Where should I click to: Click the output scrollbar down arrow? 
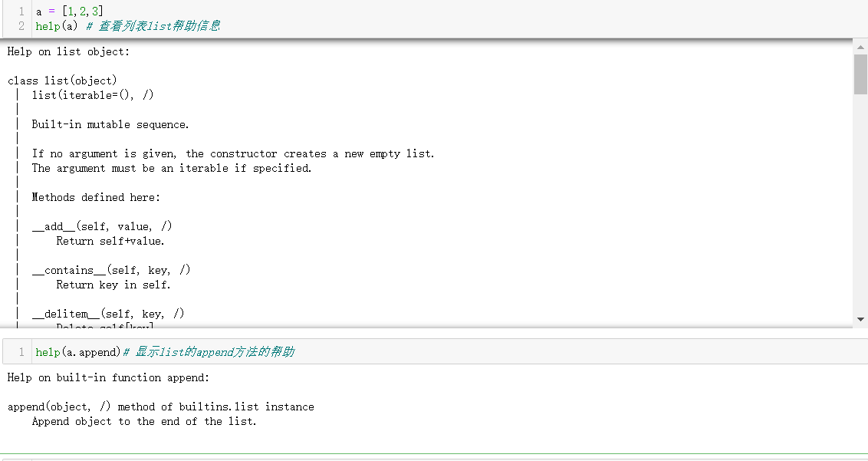[x=860, y=320]
